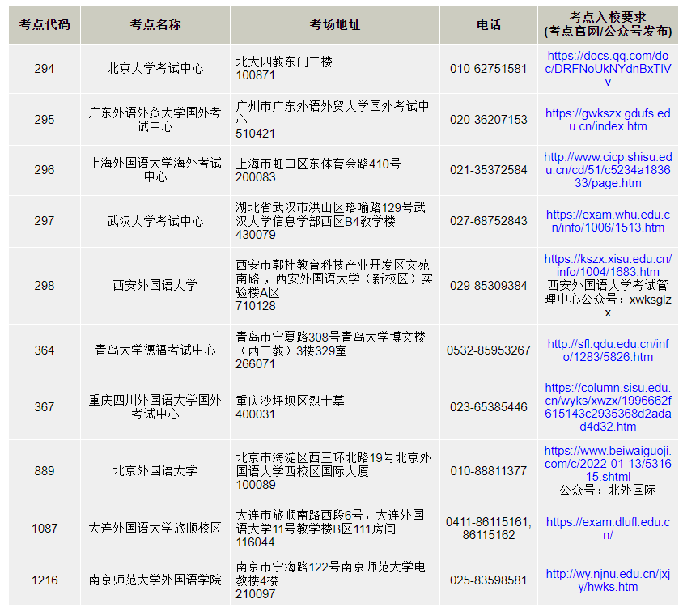Click the name 西安外国语大学
The height and width of the screenshot is (616, 700).
155,286
